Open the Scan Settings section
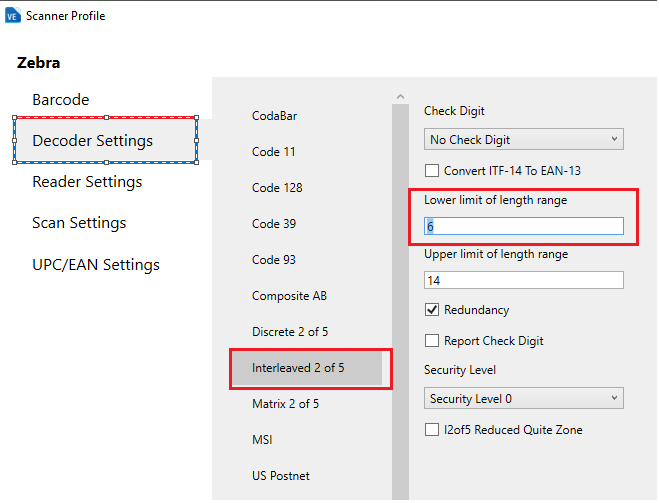 [79, 223]
